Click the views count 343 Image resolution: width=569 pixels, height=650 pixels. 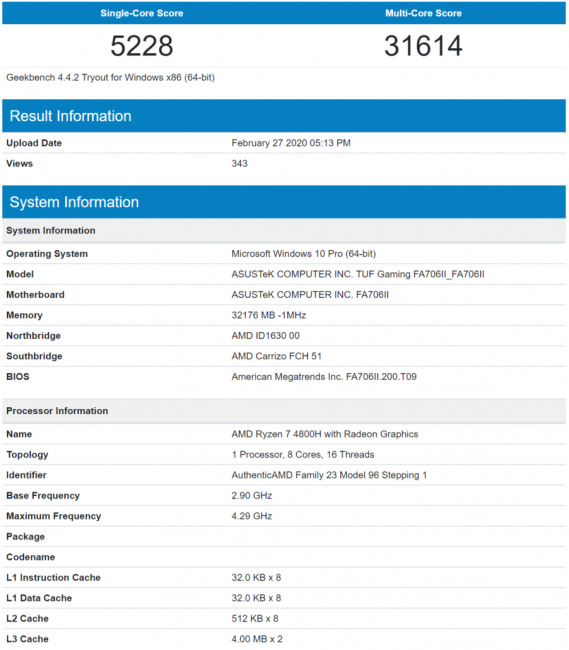(240, 163)
